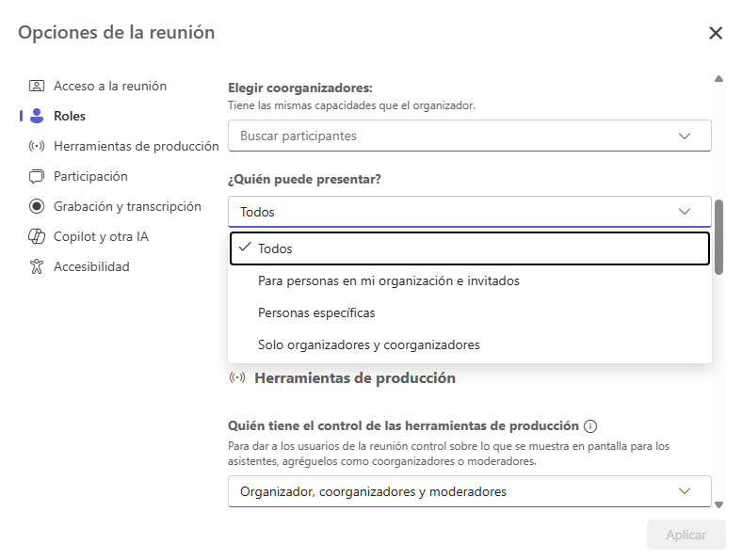Click the Herramientas de producción sidebar icon
Image resolution: width=742 pixels, height=560 pixels.
(x=37, y=146)
